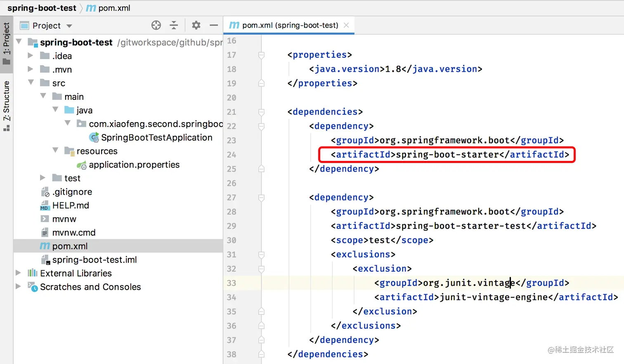Screen dimensions: 624x364
Task: Click the mvnw shell script icon
Action: [45, 219]
